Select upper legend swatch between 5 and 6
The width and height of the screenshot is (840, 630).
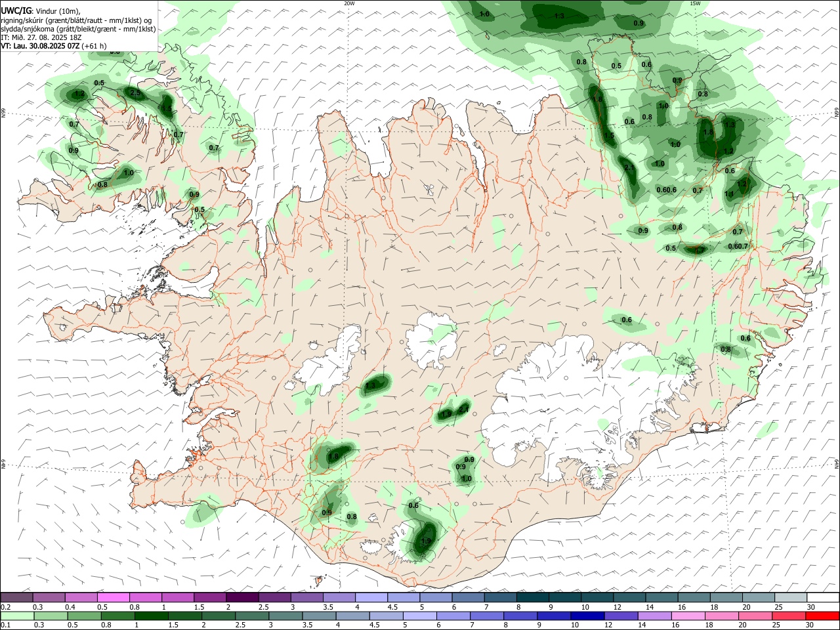coord(436,597)
